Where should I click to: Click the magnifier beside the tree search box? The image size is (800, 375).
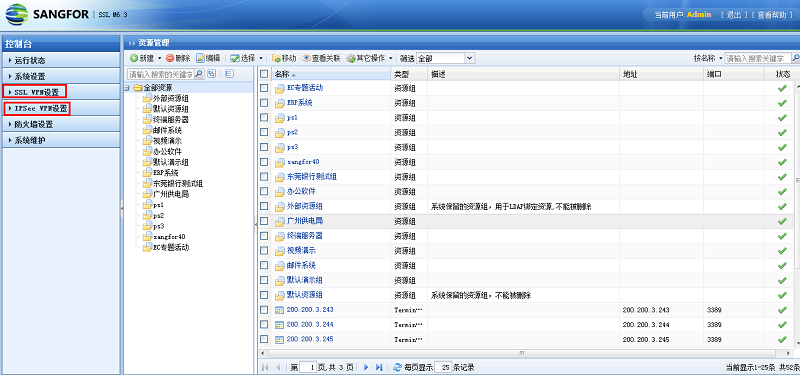click(199, 74)
